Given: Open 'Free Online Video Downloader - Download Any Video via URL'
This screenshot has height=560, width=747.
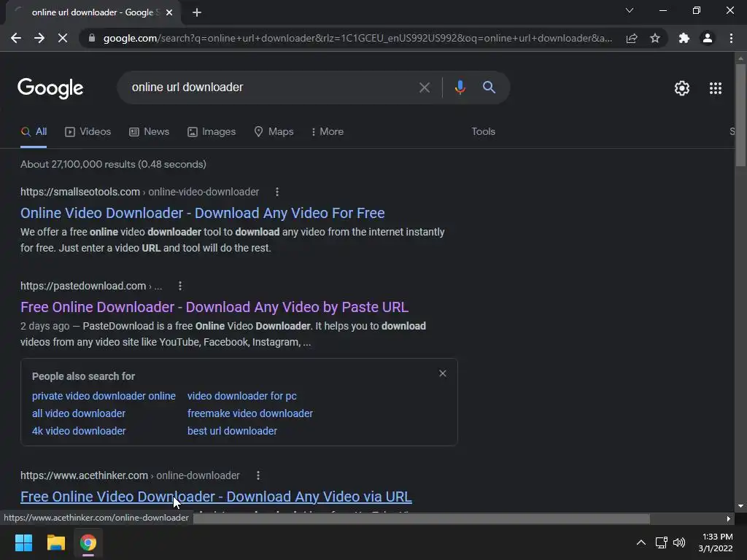Looking at the screenshot, I should click(x=216, y=497).
